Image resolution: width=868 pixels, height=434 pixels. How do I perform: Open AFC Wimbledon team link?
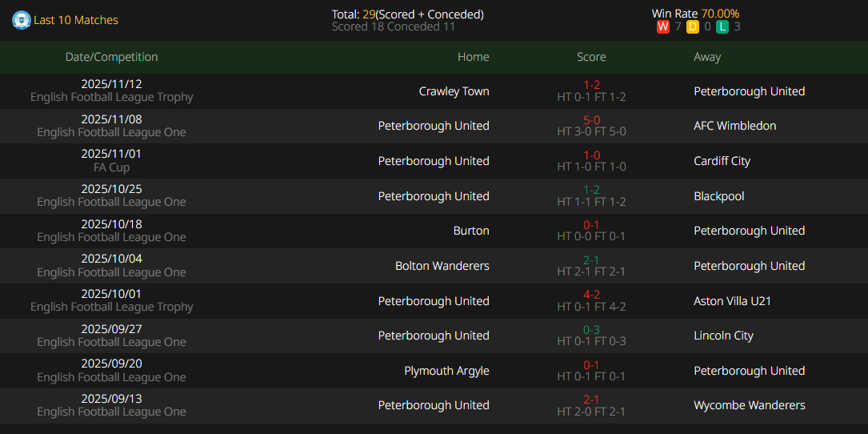tap(734, 126)
